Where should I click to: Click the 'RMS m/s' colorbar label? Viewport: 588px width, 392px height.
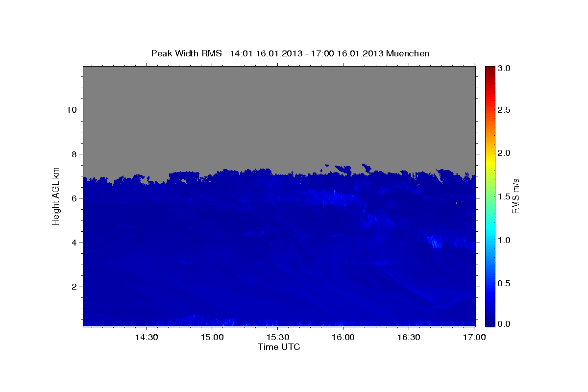[x=515, y=196]
